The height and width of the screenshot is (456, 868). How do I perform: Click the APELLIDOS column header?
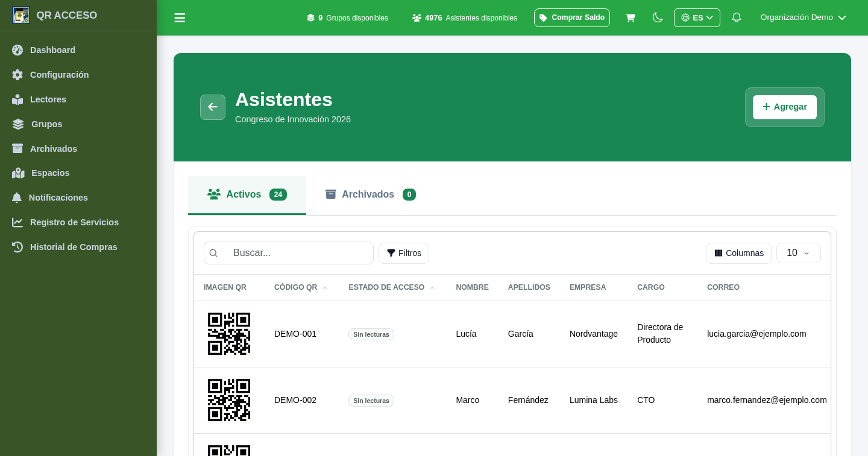(529, 287)
